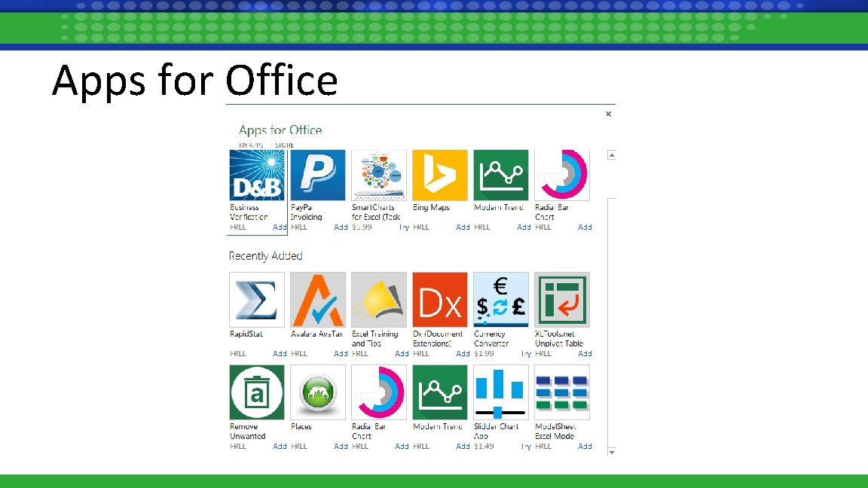Select the Remove Unwanted app icon
Screen dimensions: 868x488
[257, 392]
